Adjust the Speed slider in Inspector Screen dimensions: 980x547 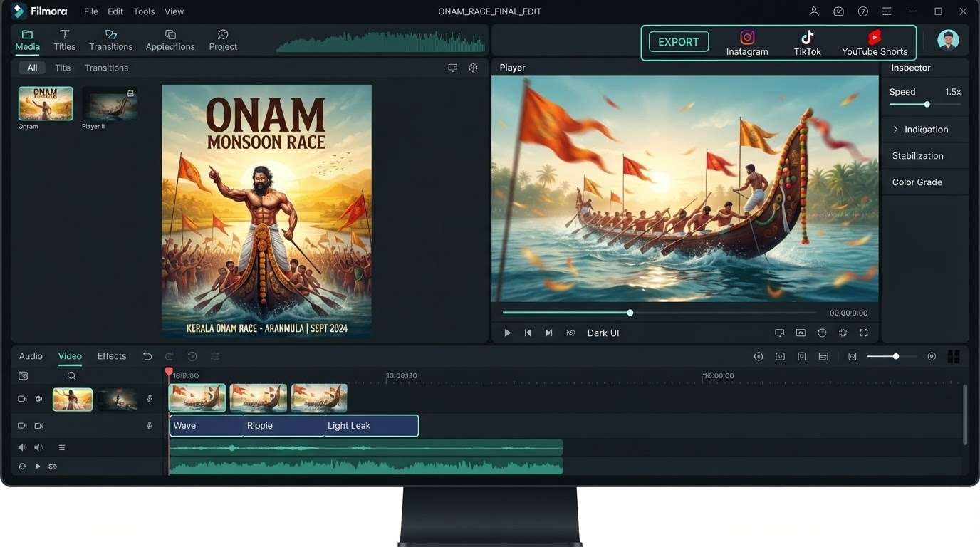click(x=927, y=104)
